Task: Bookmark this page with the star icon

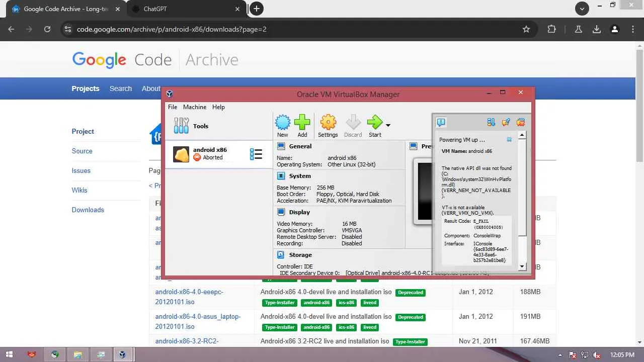Action: point(526,29)
